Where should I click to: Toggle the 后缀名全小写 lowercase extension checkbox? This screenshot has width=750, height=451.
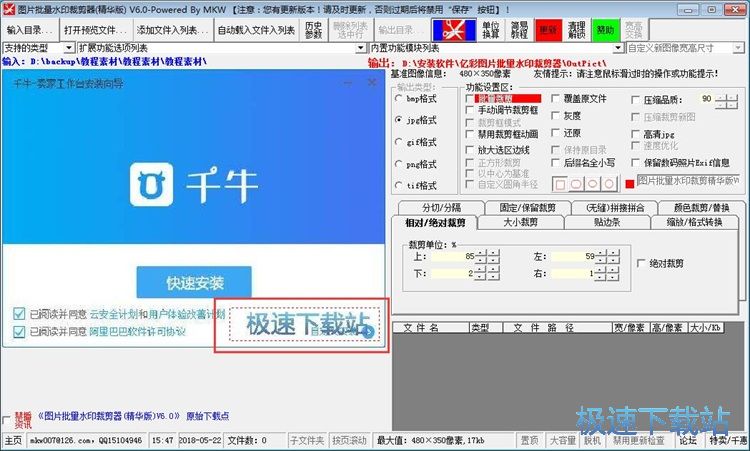(555, 163)
